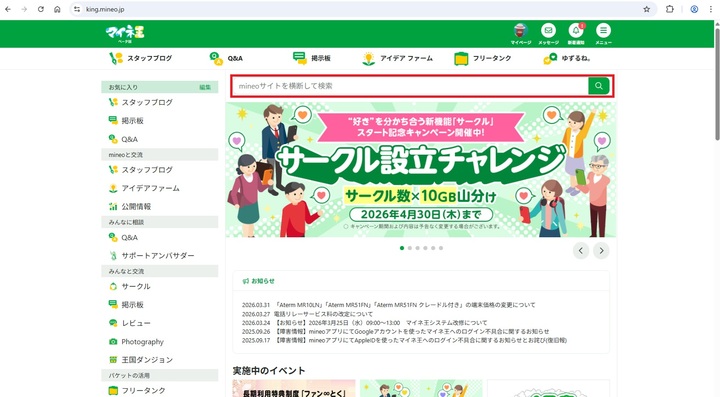This screenshot has height=397, width=720.
Task: Open スタッフブログ in top navigation
Action: [x=141, y=58]
